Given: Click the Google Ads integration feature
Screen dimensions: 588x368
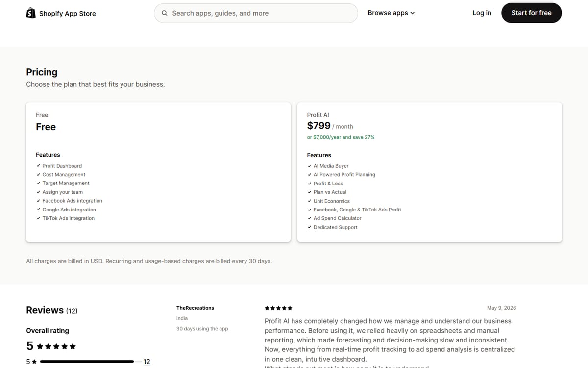Looking at the screenshot, I should [69, 210].
